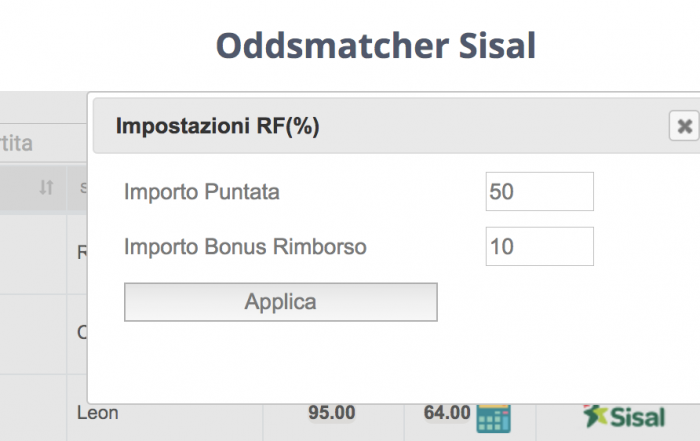
Task: Click the partially hidden Partita column header
Action: pos(17,144)
